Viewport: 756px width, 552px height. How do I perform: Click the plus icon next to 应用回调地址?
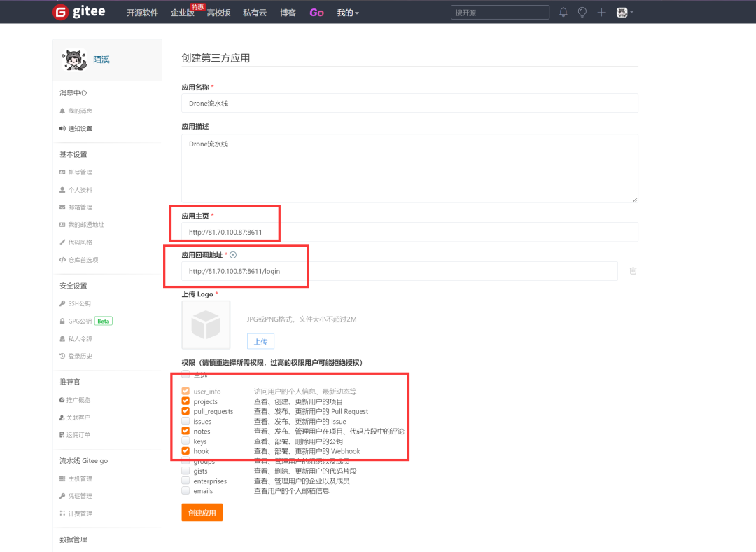233,255
